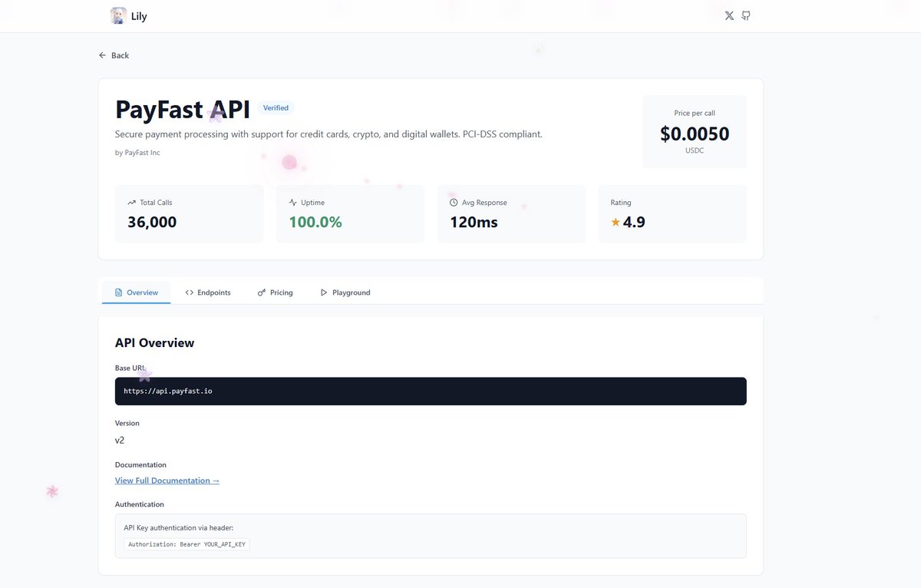
Task: Click the Avg Response clock icon
Action: tap(454, 203)
